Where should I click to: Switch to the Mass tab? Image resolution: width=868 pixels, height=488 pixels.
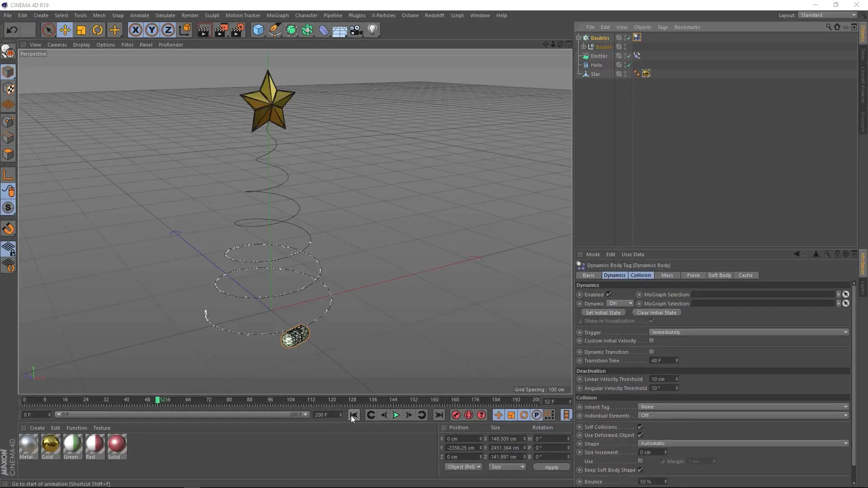click(x=667, y=275)
